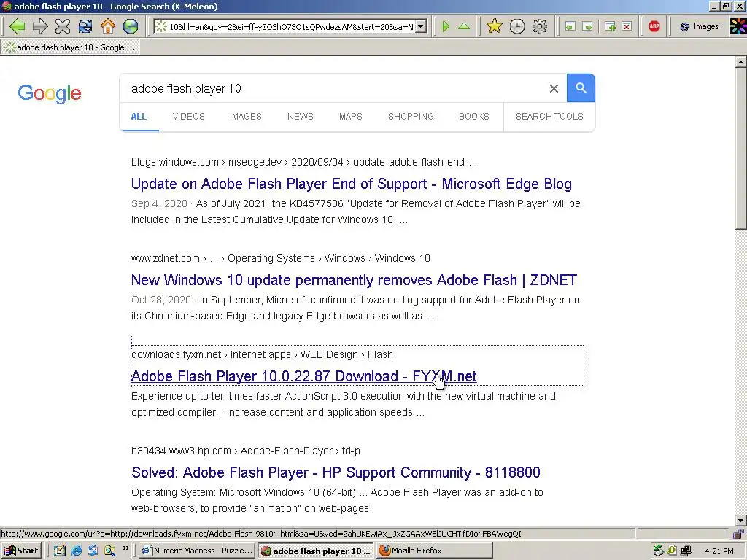747x560 pixels.
Task: Click the Google logo
Action: (50, 93)
